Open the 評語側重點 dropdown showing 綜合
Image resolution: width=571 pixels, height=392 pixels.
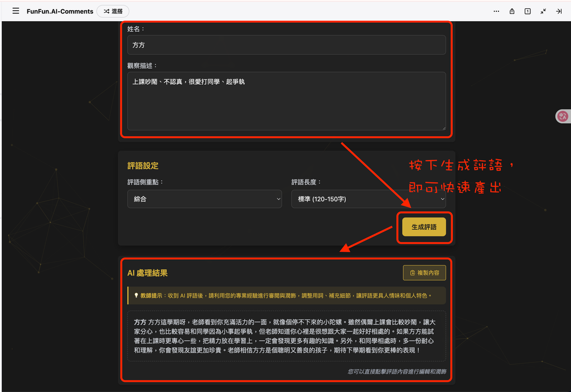click(x=205, y=199)
